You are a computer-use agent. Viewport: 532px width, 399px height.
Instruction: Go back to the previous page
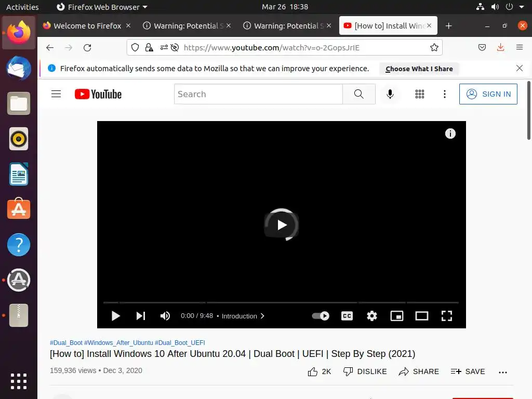[50, 47]
